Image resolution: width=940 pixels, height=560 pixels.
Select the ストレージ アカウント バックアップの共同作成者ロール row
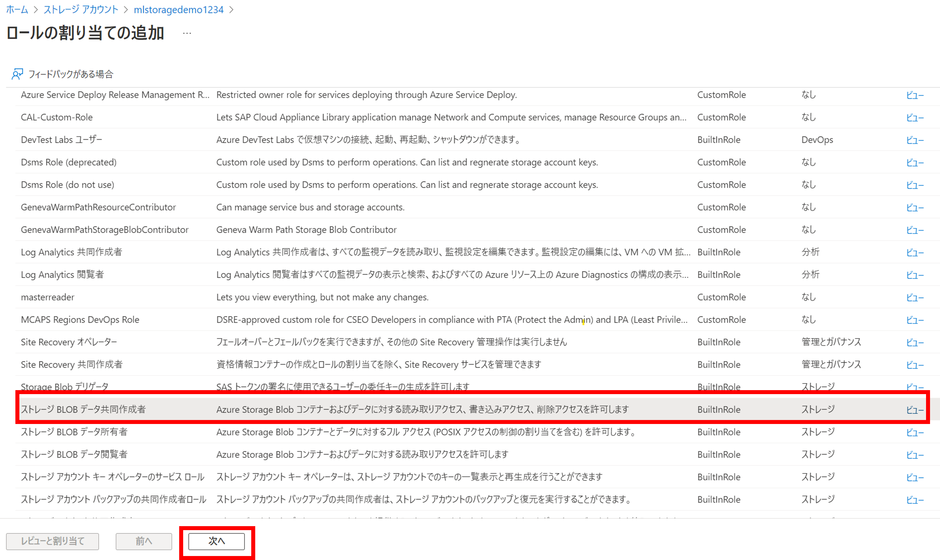(113, 499)
